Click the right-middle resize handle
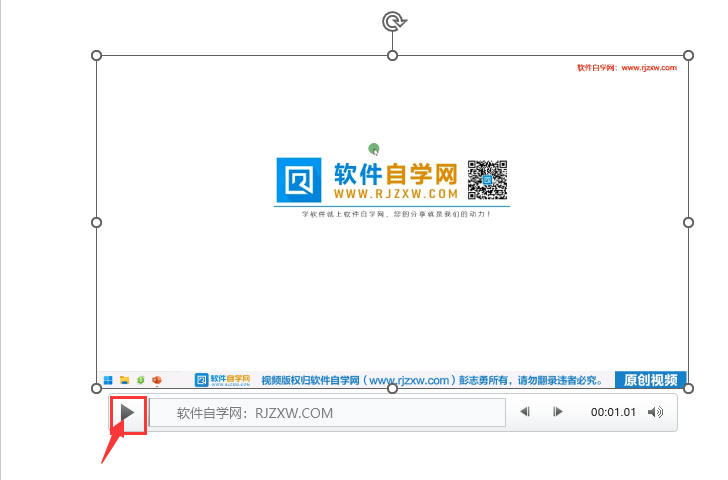 pyautogui.click(x=689, y=221)
